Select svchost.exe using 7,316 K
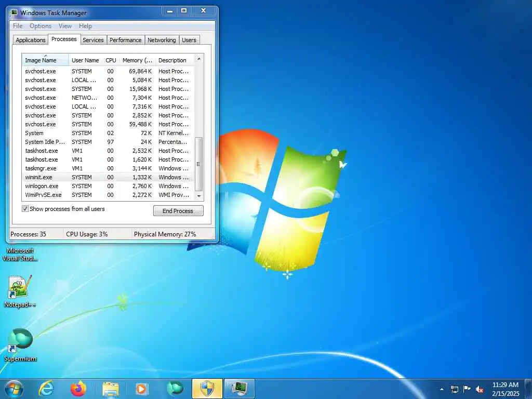Image resolution: width=532 pixels, height=399 pixels. pyautogui.click(x=109, y=107)
